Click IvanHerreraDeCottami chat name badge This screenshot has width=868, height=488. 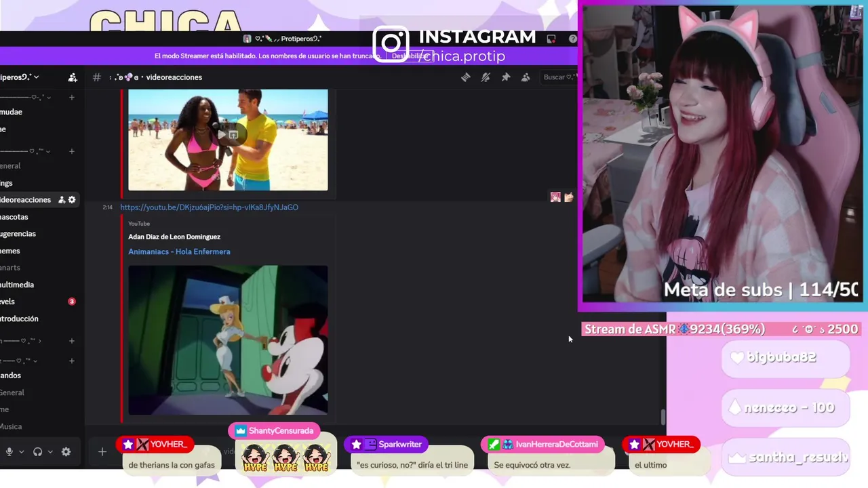[x=542, y=445]
